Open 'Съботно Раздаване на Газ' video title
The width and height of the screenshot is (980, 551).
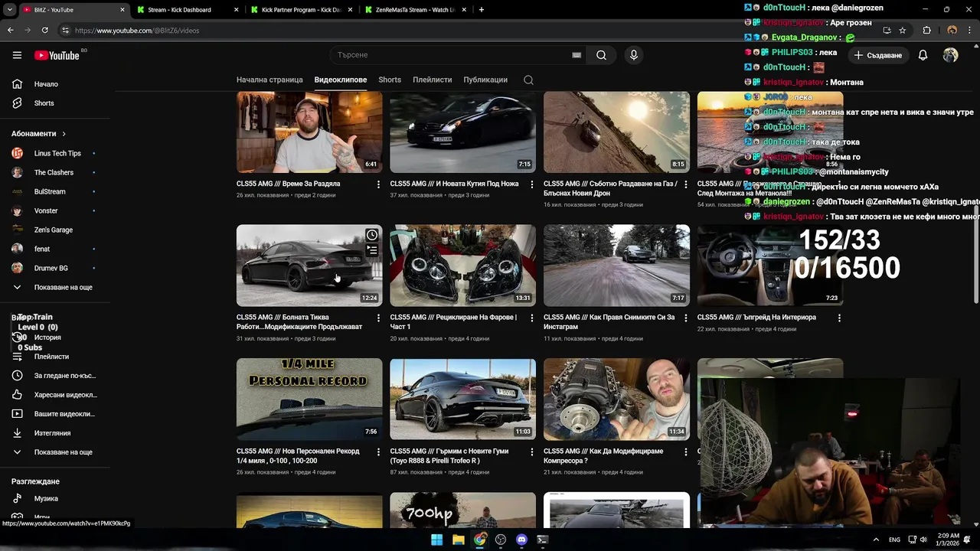(x=610, y=188)
